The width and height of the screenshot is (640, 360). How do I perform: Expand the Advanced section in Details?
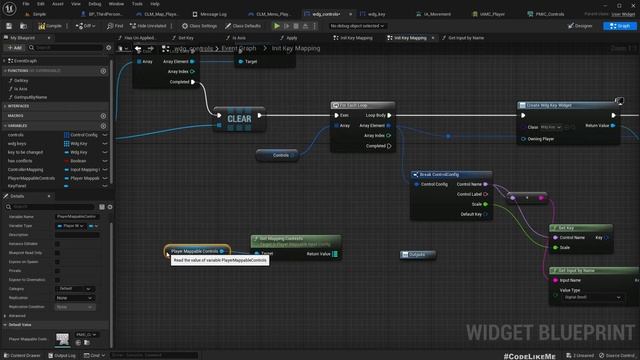5,316
